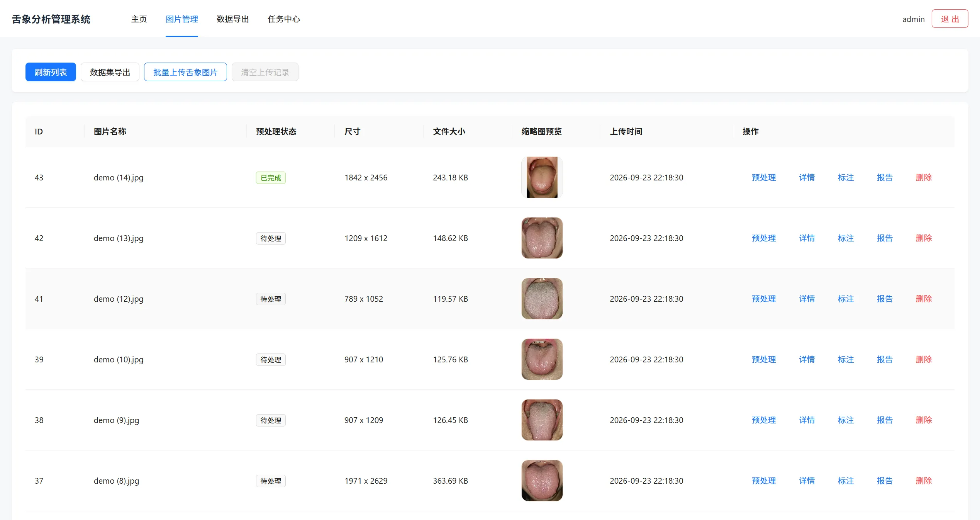Open thumbnail of demo (13).jpg

[x=542, y=238]
